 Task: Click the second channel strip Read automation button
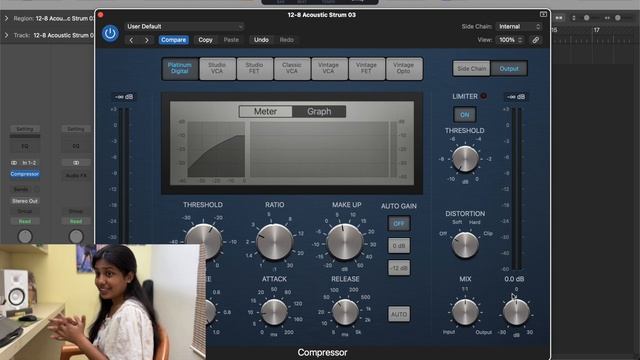(x=76, y=221)
